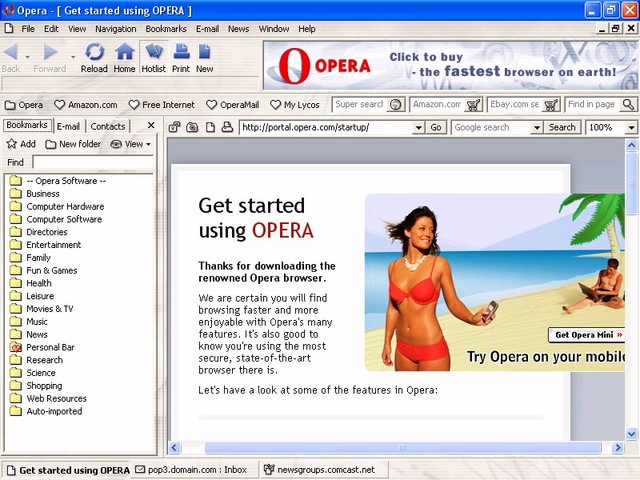
Task: Toggle the Hotlist panel button
Action: point(153,57)
